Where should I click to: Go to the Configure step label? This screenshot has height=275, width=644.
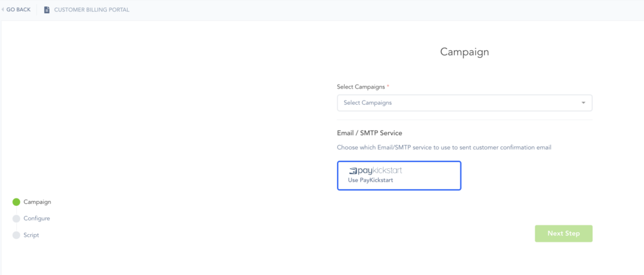[36, 218]
